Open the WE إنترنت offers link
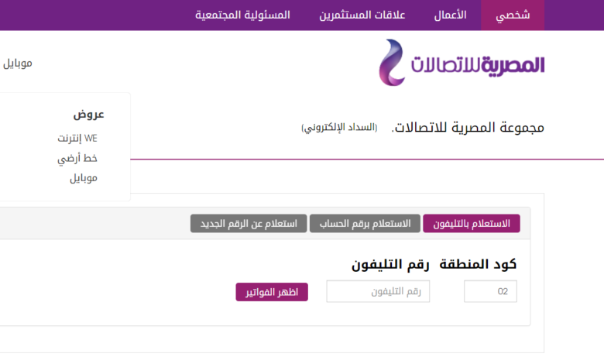604x364 pixels. (x=77, y=139)
